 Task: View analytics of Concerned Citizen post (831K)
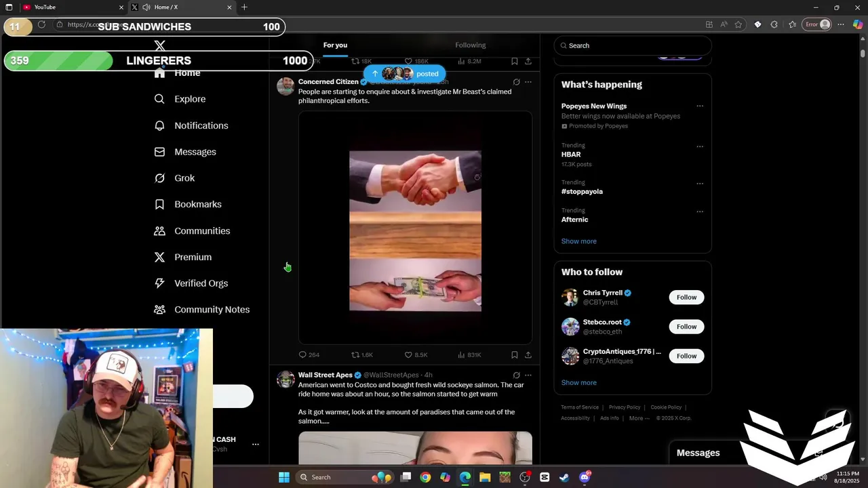pyautogui.click(x=469, y=354)
